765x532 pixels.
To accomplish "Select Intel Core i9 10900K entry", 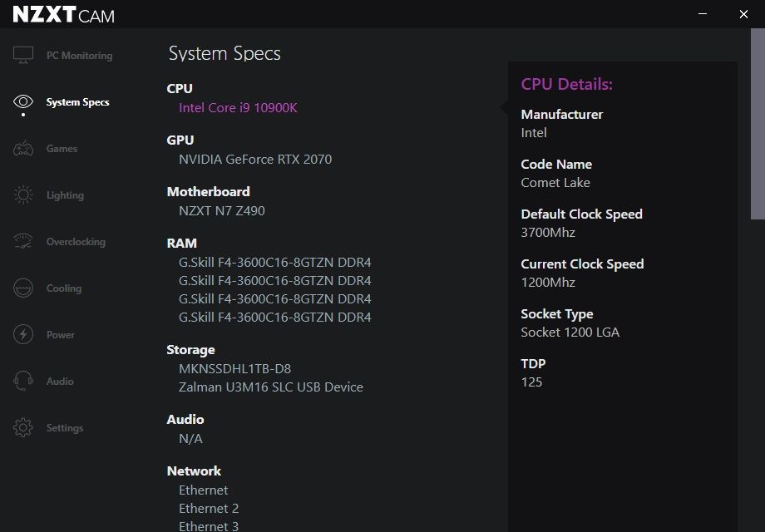I will 238,108.
